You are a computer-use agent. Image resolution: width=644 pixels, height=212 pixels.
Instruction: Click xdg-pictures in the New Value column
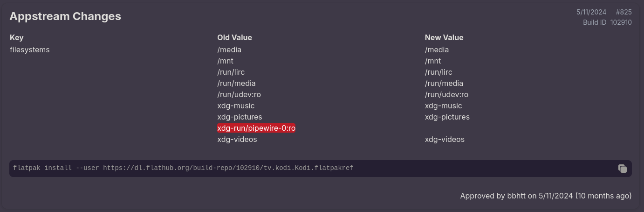point(447,117)
